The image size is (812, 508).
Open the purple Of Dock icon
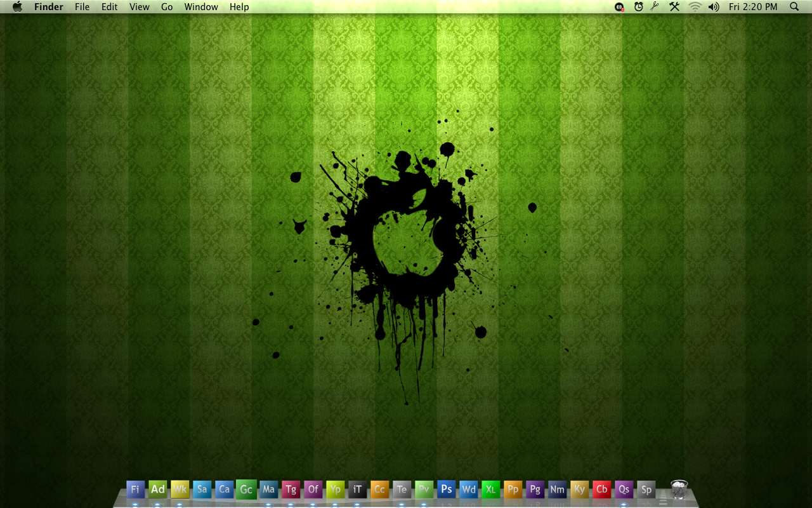pyautogui.click(x=313, y=490)
